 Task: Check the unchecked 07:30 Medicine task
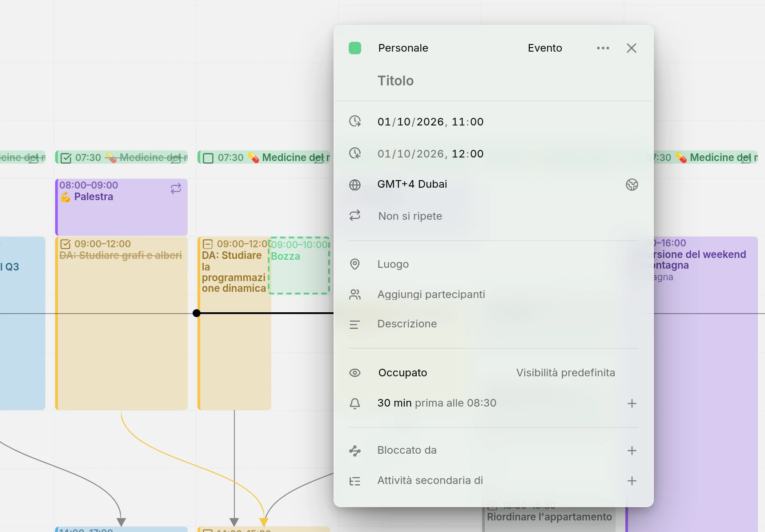pyautogui.click(x=208, y=158)
